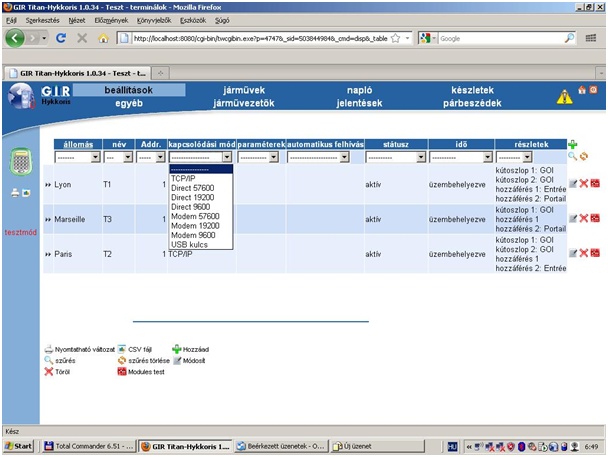Click the GIR Hykkoris globe logo
This screenshot has width=608, height=457.
point(22,96)
